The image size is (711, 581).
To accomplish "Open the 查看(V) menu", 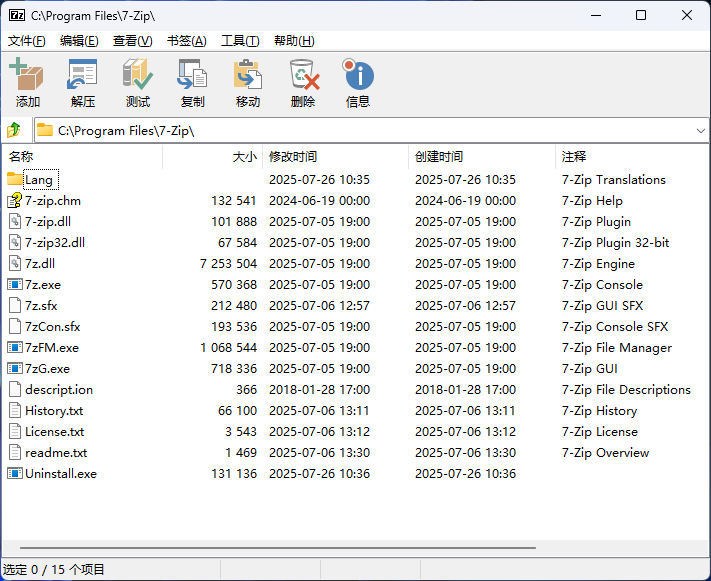I will pos(132,41).
